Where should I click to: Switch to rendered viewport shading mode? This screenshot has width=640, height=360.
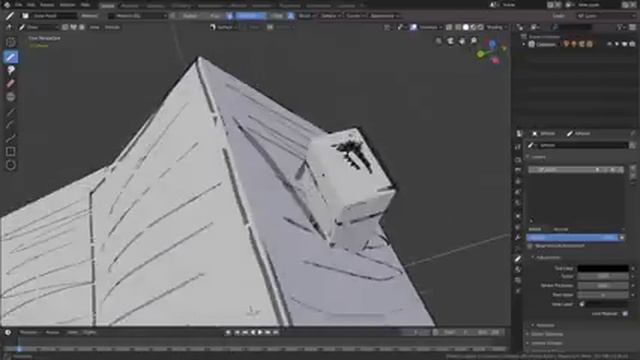click(481, 27)
